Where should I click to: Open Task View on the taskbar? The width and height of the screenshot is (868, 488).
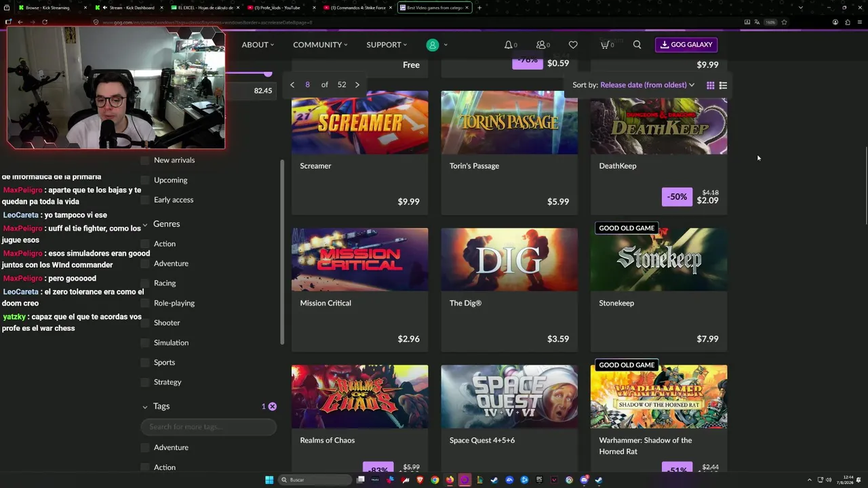[x=361, y=480]
